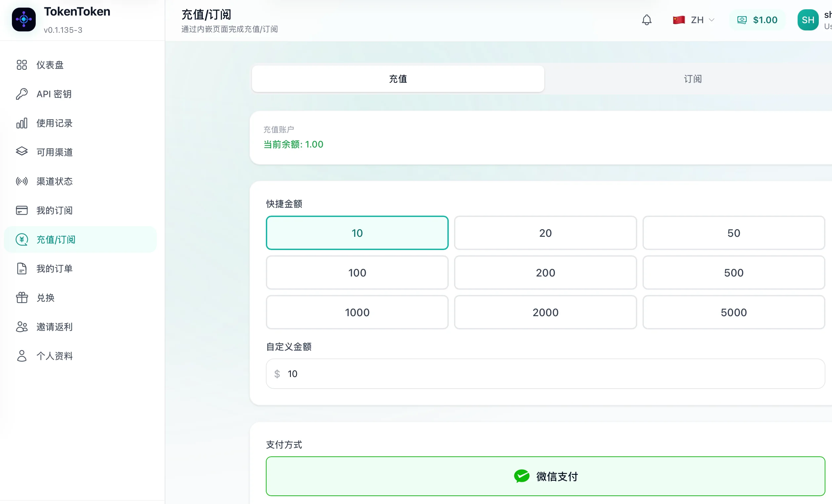Screen dimensions: 832x504
Task: Click the 当前余额: 1.00 text
Action: (293, 145)
